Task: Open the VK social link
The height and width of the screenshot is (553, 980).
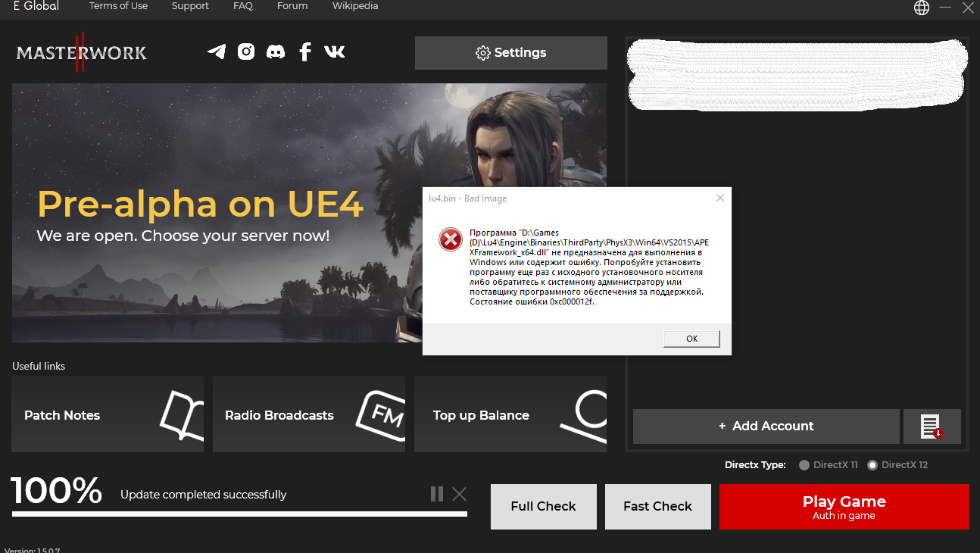Action: point(334,52)
